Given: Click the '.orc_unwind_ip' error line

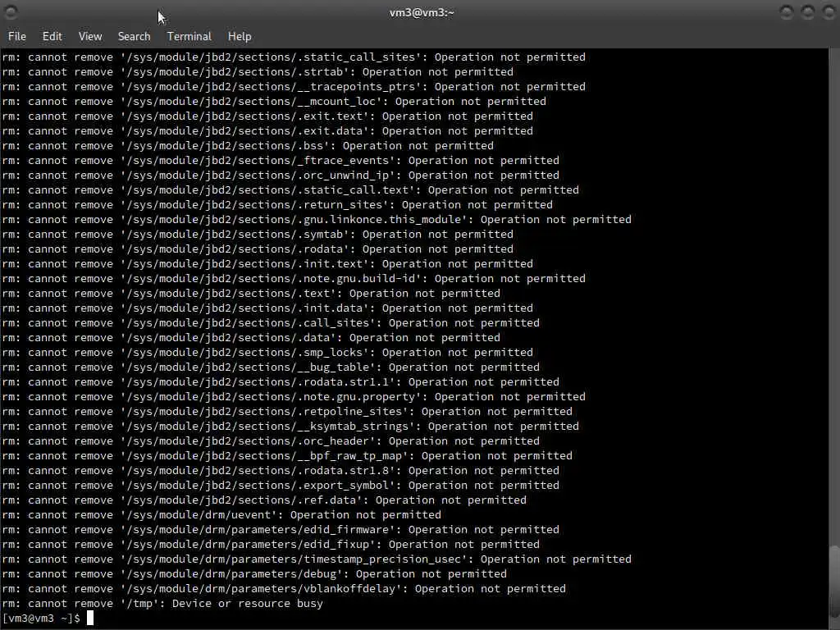Looking at the screenshot, I should (281, 176).
